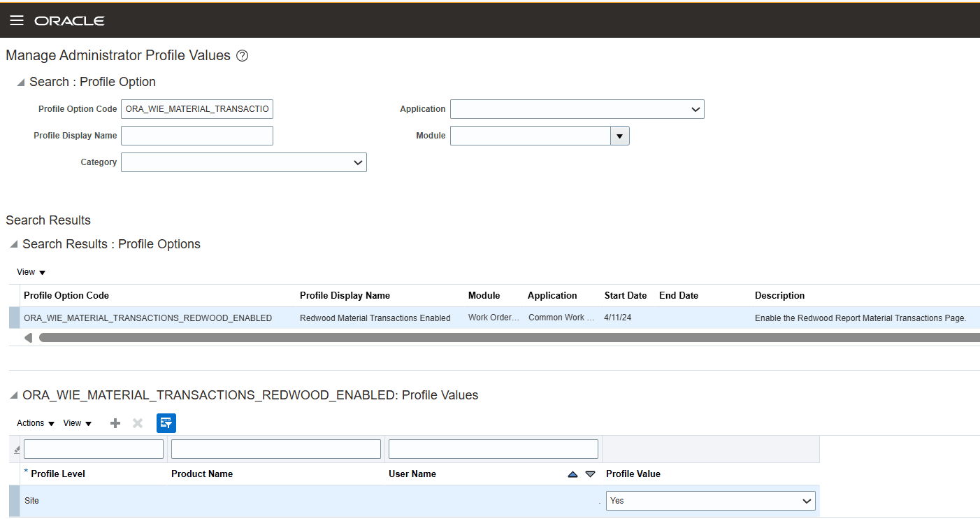
Task: Collapse the Search Results : Profile Options section
Action: tap(13, 243)
